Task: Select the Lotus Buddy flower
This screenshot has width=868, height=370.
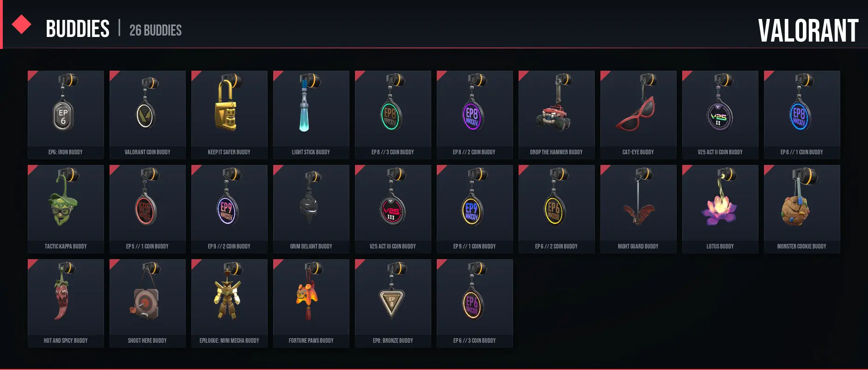Action: [x=720, y=209]
